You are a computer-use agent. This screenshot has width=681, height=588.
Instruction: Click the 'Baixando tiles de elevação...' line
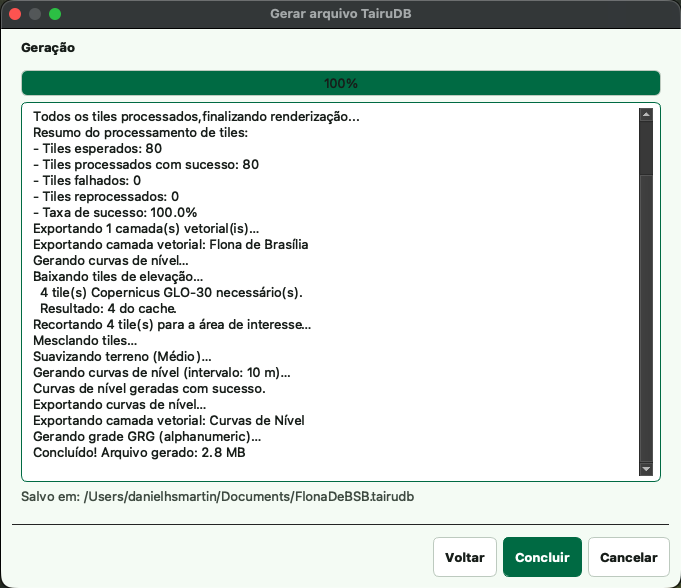118,277
